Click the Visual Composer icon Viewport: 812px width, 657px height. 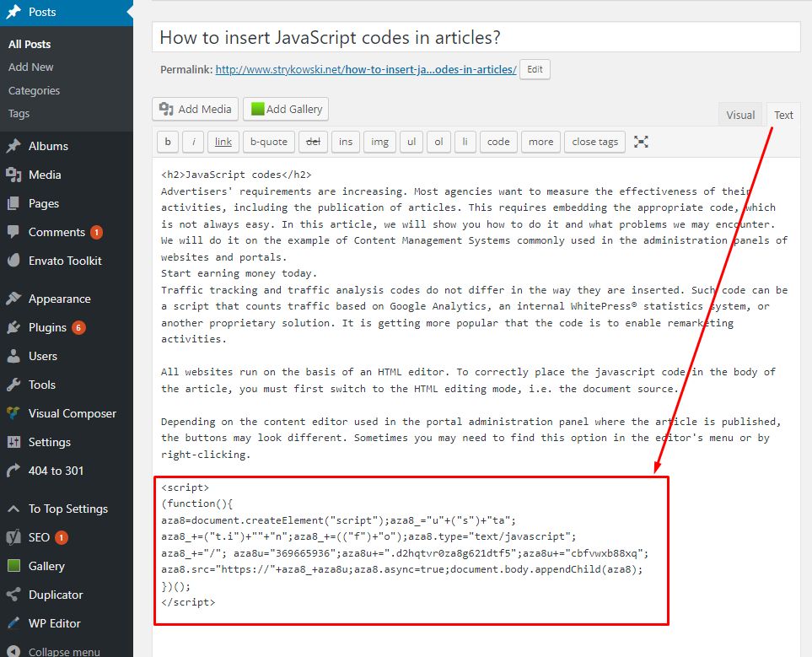pyautogui.click(x=13, y=413)
